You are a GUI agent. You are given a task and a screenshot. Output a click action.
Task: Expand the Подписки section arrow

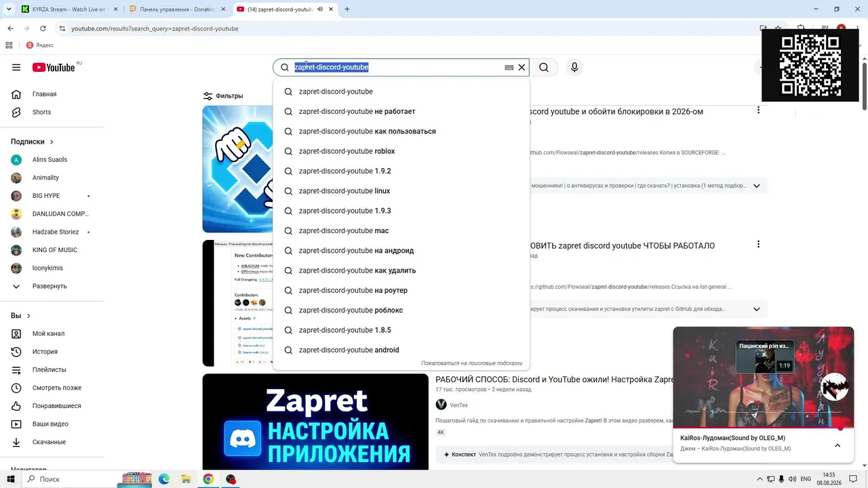click(x=52, y=142)
